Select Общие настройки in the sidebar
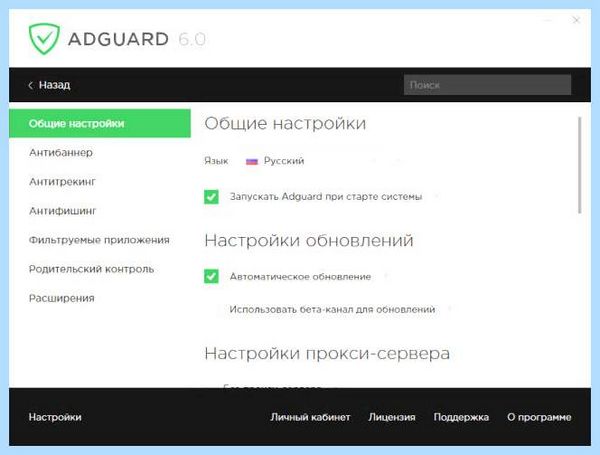The height and width of the screenshot is (455, 600). tap(100, 123)
